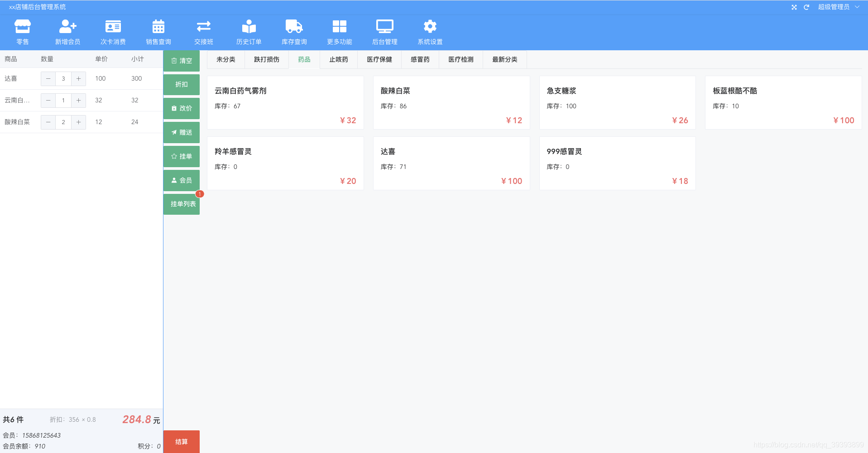Open the 挂单列表 held orders list
This screenshot has width=868, height=453.
(182, 204)
